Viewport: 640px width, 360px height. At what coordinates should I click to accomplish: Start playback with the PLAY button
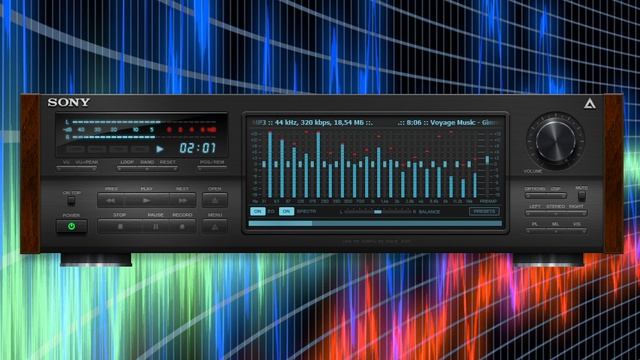click(x=147, y=200)
